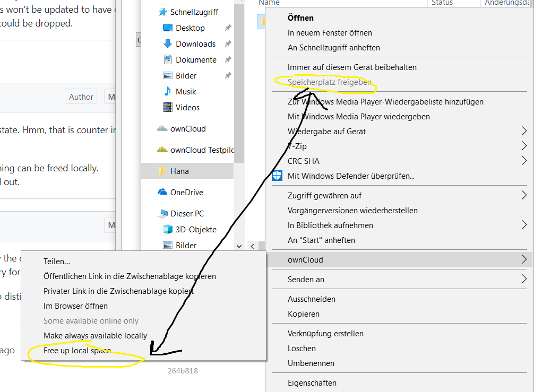The width and height of the screenshot is (534, 392).
Task: Expand the Senden an submenu
Action: click(x=524, y=279)
